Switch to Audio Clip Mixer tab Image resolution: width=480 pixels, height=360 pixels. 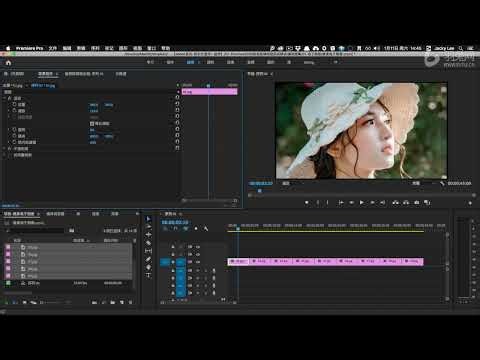[84, 74]
